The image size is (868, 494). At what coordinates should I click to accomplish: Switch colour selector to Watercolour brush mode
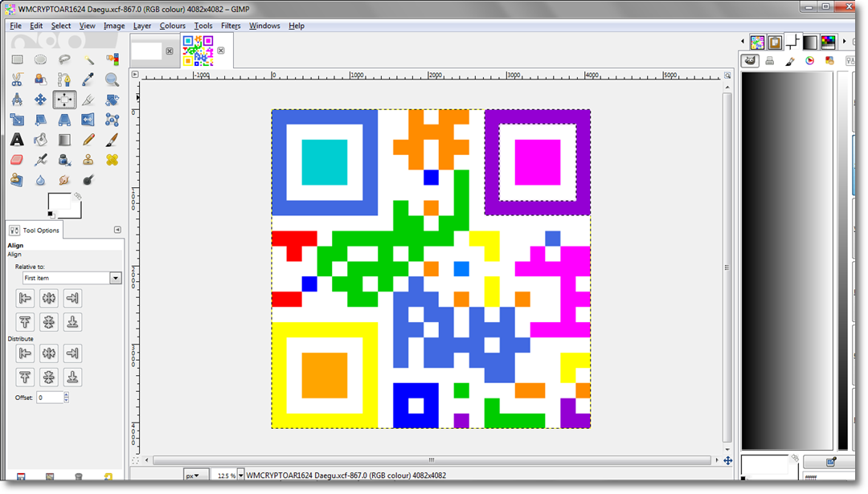click(x=790, y=61)
